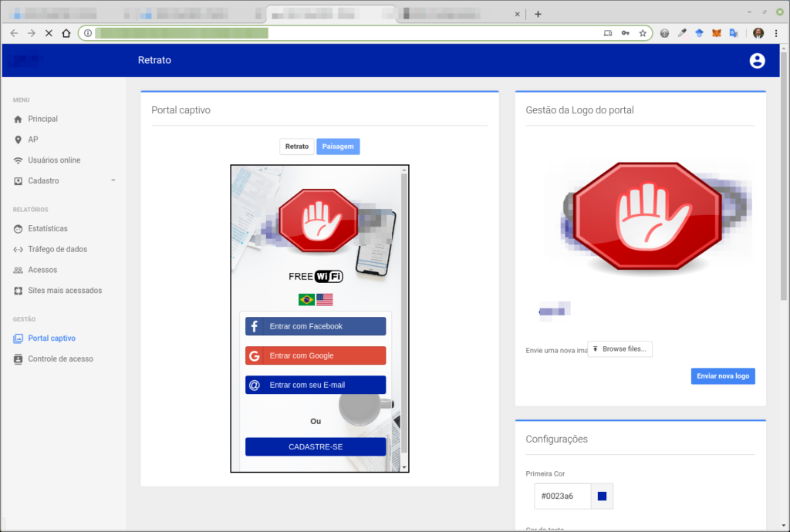This screenshot has width=790, height=532.
Task: Click the user account avatar icon
Action: [x=757, y=61]
